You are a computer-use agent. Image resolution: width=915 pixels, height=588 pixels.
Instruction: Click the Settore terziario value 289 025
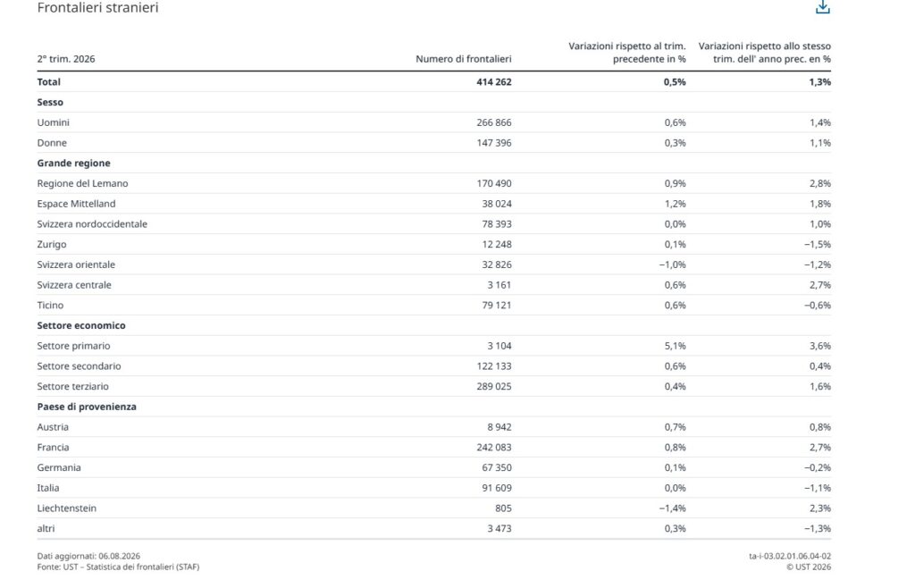coord(493,386)
